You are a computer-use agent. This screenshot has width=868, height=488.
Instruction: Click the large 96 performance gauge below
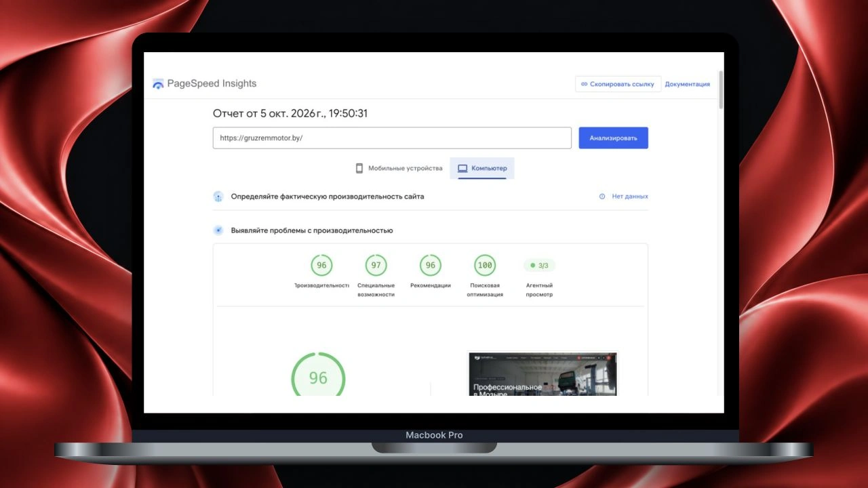tap(318, 375)
